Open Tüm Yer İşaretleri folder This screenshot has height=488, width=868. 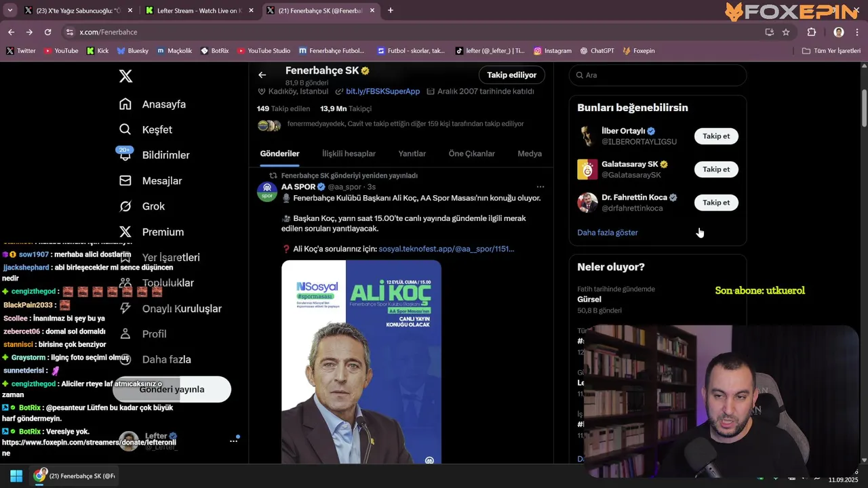(831, 51)
